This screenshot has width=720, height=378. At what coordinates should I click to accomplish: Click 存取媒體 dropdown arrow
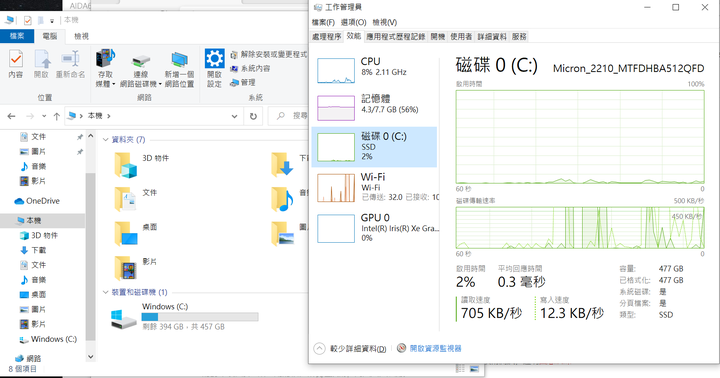[113, 84]
